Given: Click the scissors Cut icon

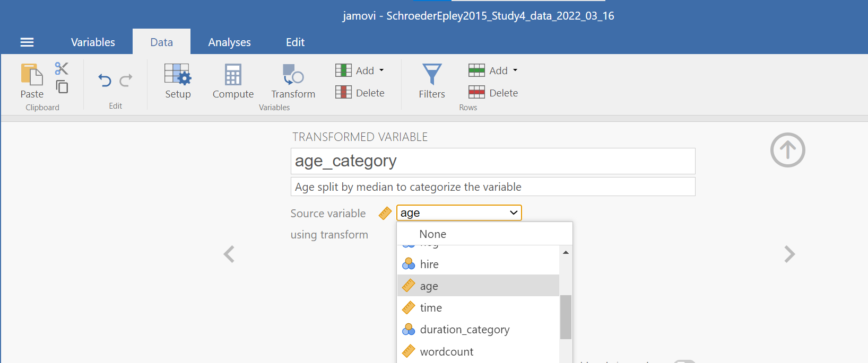Looking at the screenshot, I should coord(62,68).
